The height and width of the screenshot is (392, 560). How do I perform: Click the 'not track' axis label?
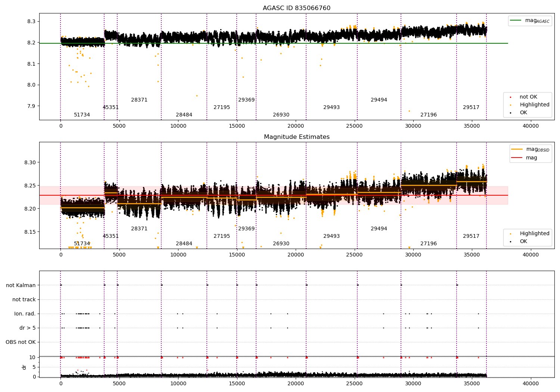click(24, 299)
